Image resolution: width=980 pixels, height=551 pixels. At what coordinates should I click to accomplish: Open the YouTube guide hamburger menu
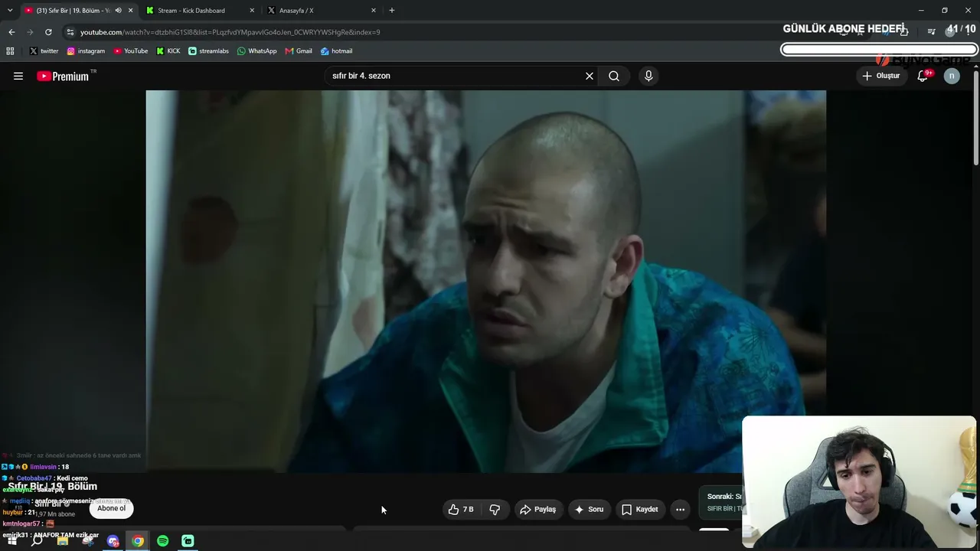pos(18,76)
